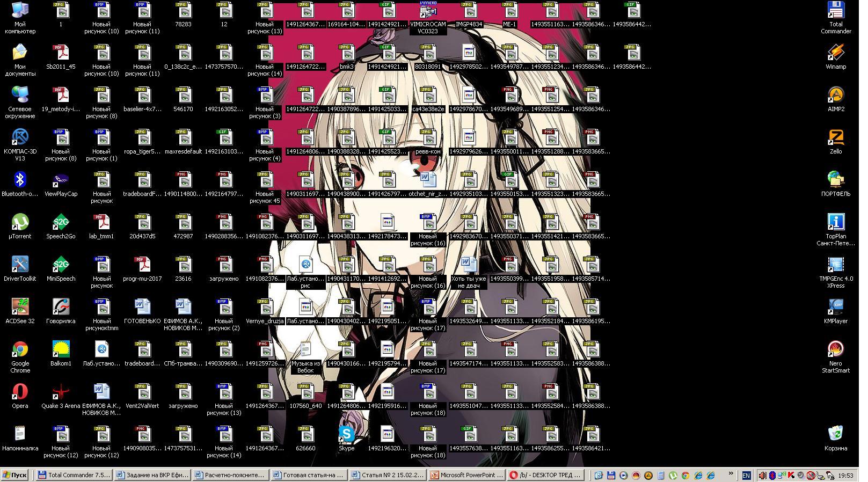Image resolution: width=868 pixels, height=482 pixels.
Task: Select the KMPlayer desktop shortcut
Action: coord(836,311)
